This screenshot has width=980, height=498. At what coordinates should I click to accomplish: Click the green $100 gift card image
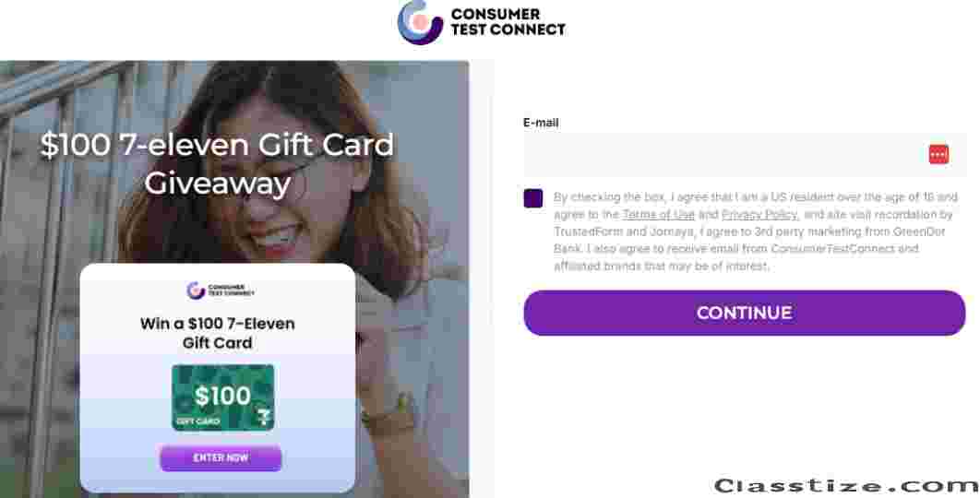(x=223, y=397)
